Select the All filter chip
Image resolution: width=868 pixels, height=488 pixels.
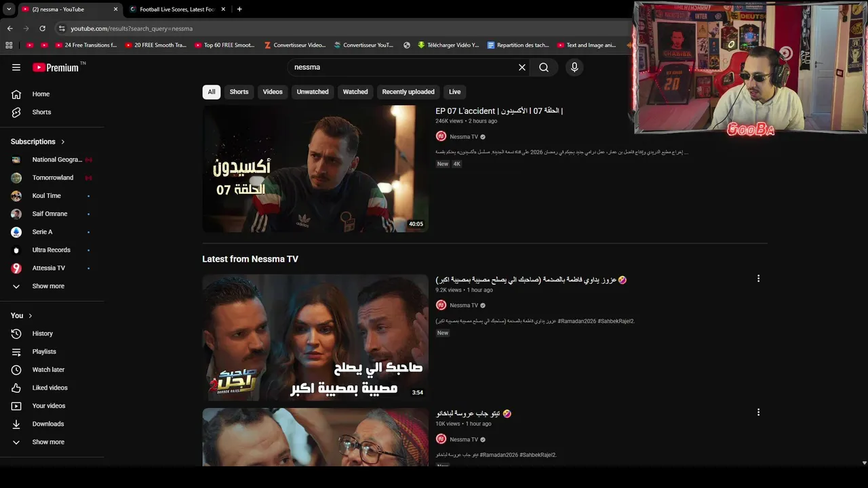pyautogui.click(x=212, y=91)
